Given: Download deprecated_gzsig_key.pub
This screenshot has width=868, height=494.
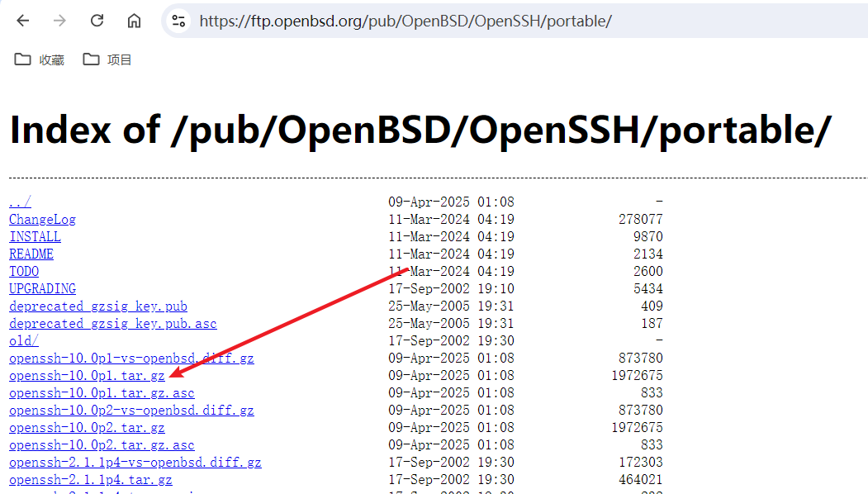Looking at the screenshot, I should [x=98, y=306].
